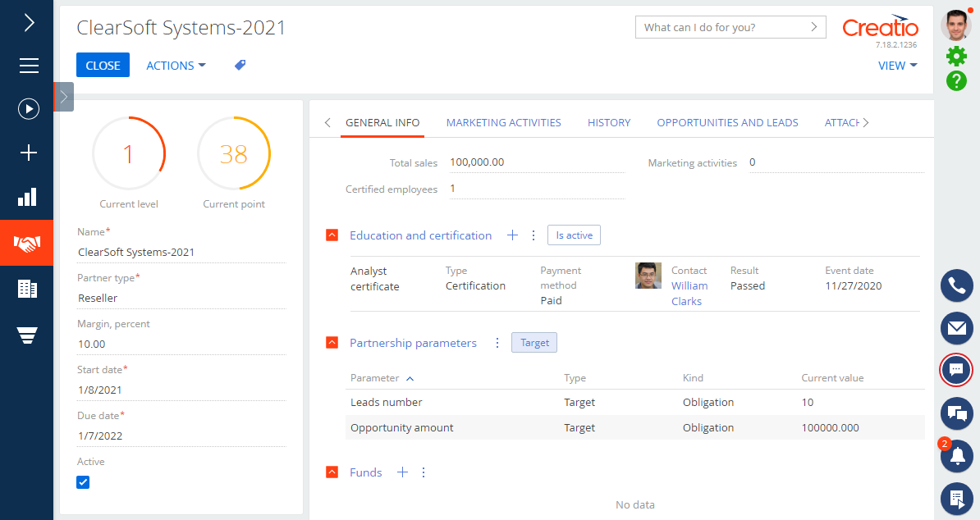Click the Creatio logo
The height and width of the screenshot is (520, 980).
(x=880, y=26)
